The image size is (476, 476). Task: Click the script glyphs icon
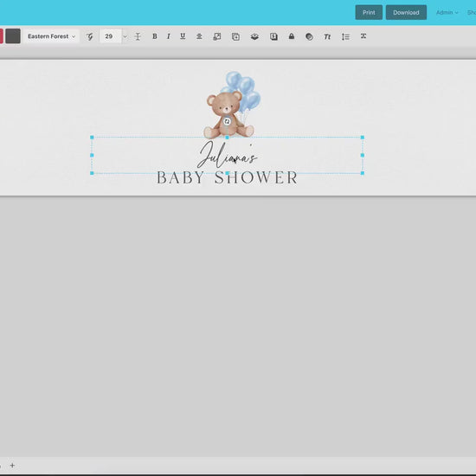[89, 36]
